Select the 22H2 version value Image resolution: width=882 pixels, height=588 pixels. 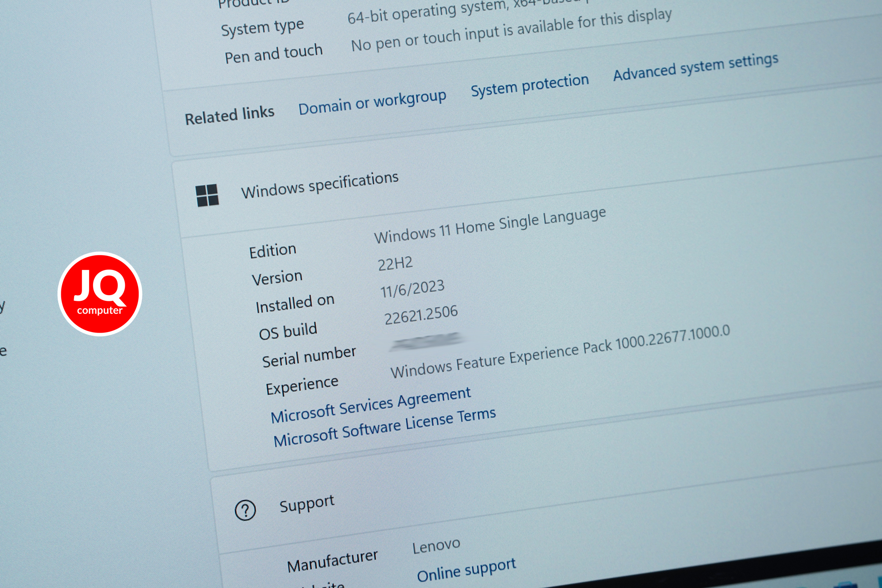pyautogui.click(x=395, y=263)
